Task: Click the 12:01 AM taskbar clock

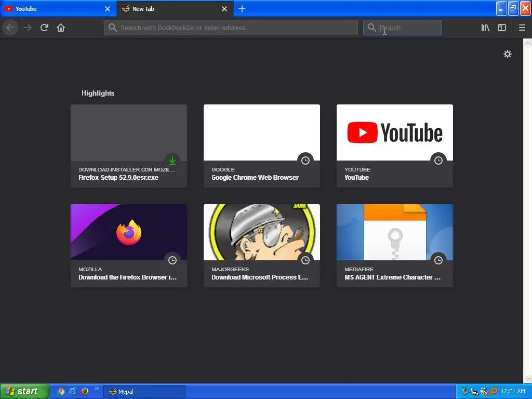Action: [x=513, y=391]
